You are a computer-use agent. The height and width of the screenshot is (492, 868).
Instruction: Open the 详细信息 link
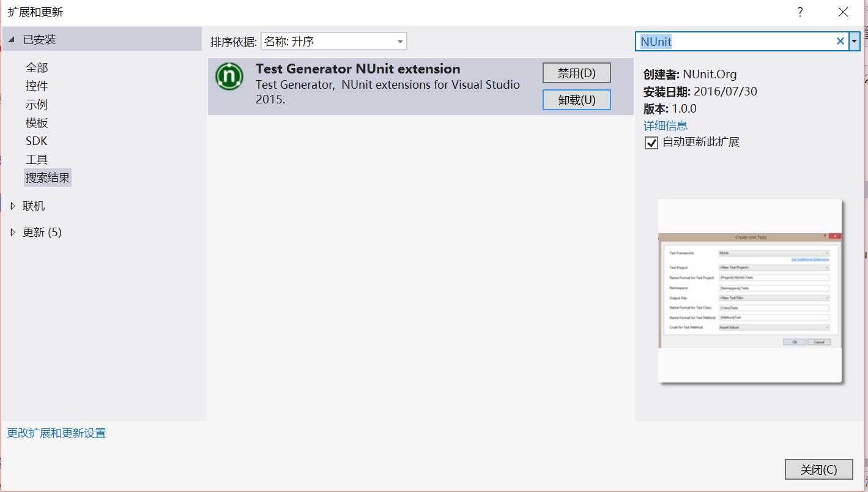tap(666, 125)
